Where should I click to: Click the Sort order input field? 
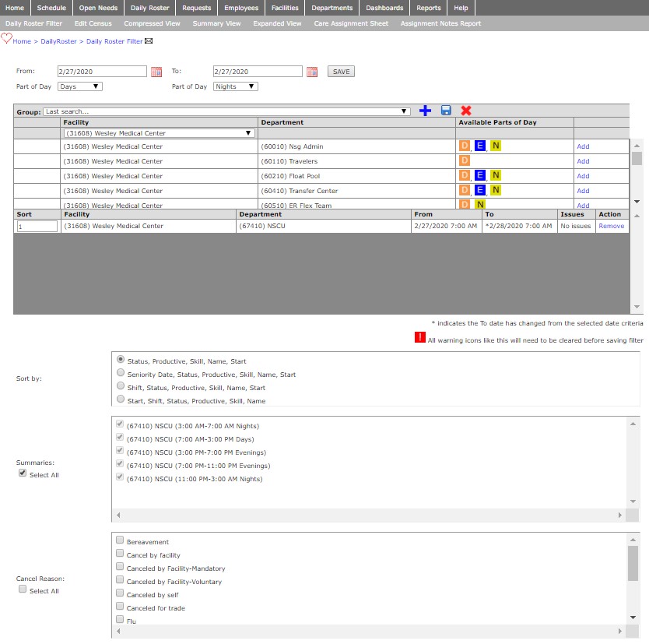37,226
